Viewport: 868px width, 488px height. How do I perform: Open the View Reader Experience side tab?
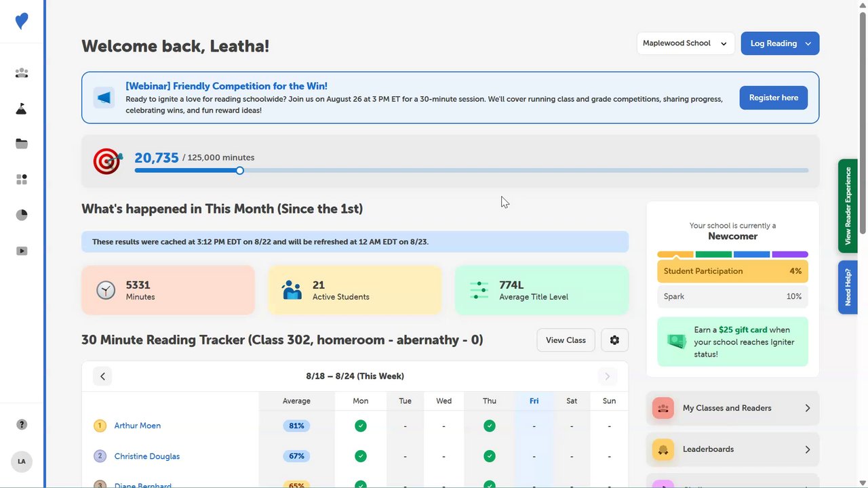point(848,206)
